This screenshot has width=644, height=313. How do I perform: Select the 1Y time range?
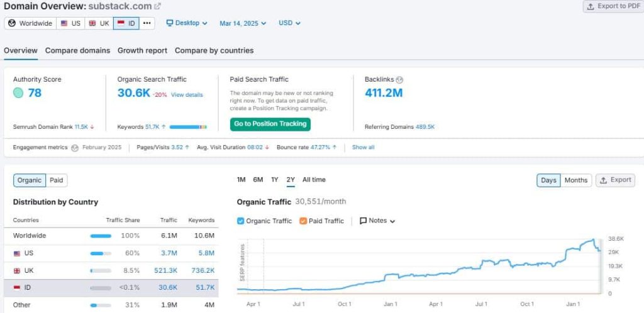275,180
